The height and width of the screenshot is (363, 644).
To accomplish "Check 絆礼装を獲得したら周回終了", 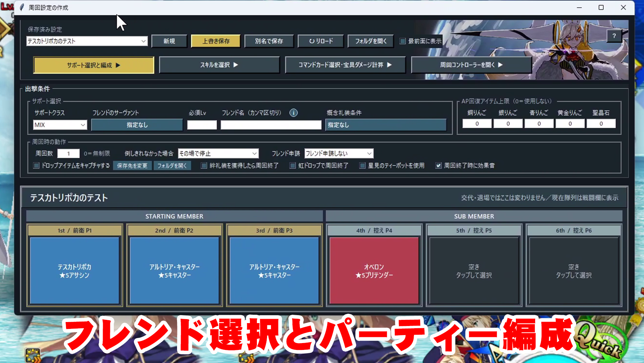I will pyautogui.click(x=204, y=165).
